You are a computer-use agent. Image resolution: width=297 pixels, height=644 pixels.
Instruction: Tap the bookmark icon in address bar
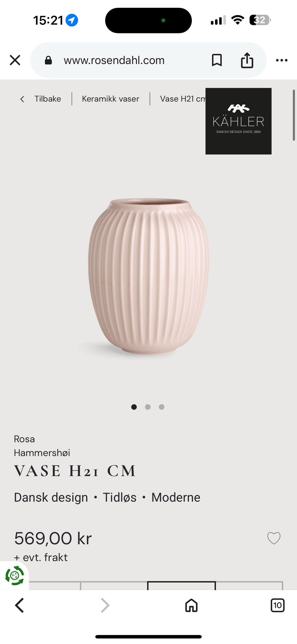pos(217,60)
